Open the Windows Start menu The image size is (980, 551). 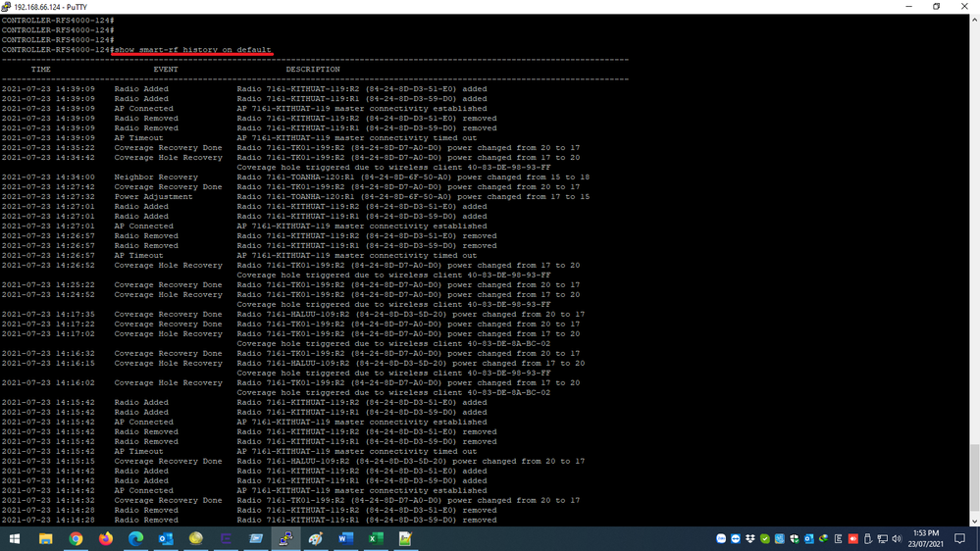click(x=15, y=538)
